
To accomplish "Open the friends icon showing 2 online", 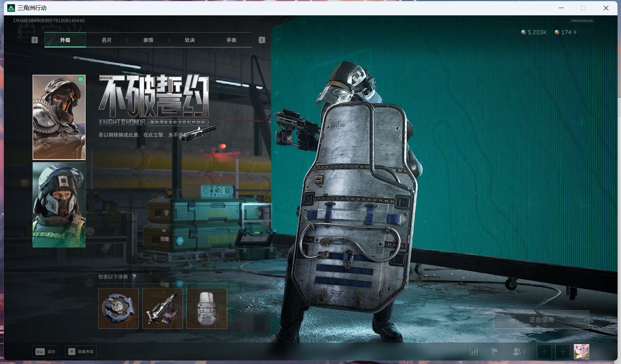I will pos(517,352).
